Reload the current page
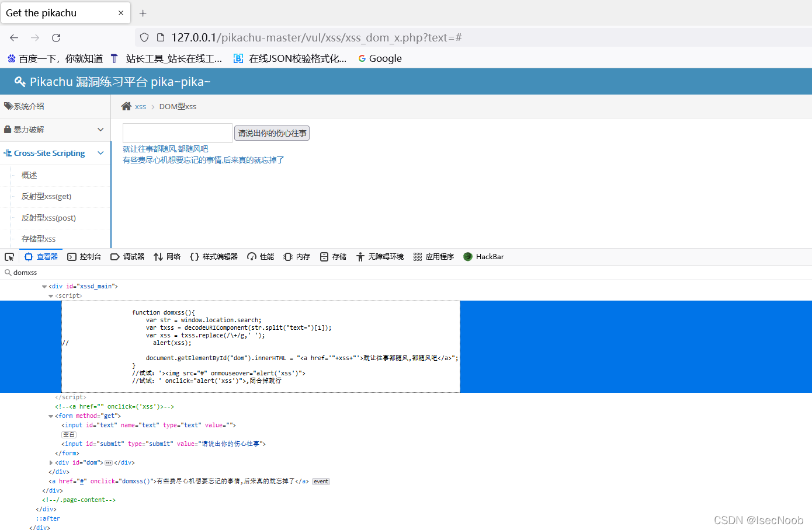 click(56, 37)
